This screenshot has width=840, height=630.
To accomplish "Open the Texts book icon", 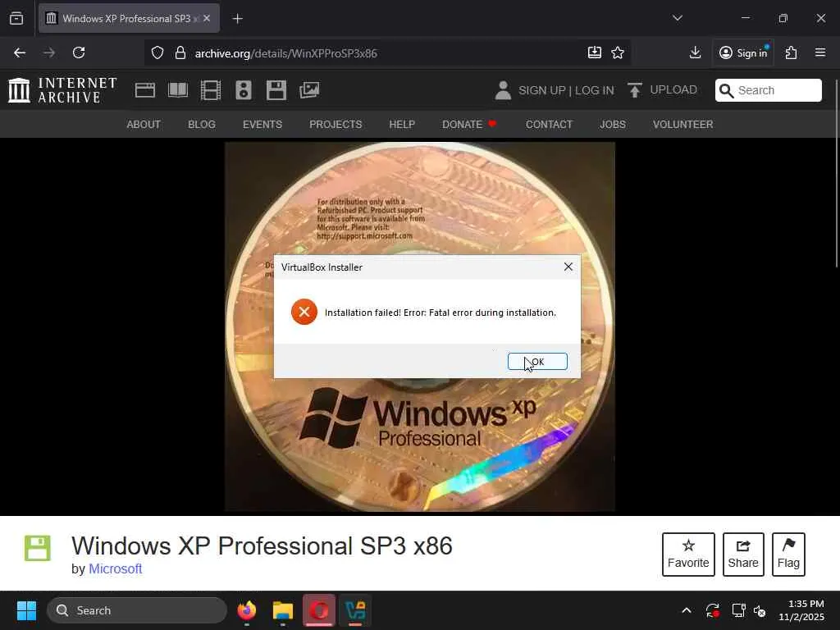I will pyautogui.click(x=178, y=90).
